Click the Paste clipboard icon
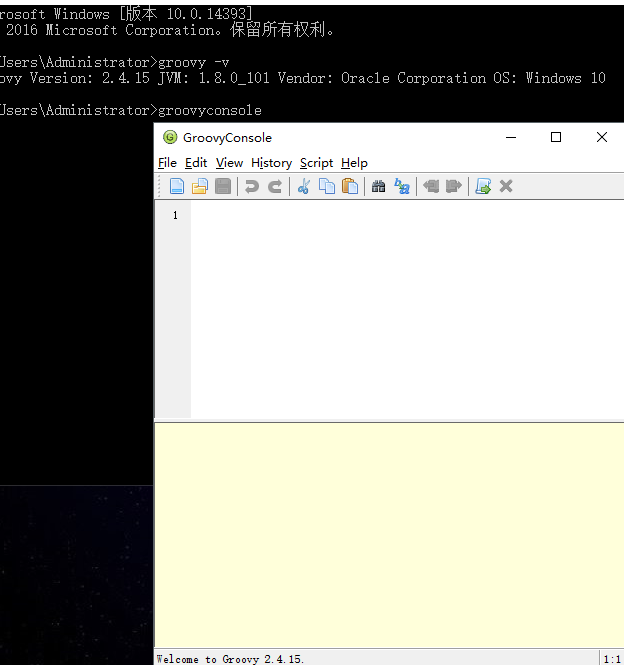624x665 pixels. click(x=350, y=186)
